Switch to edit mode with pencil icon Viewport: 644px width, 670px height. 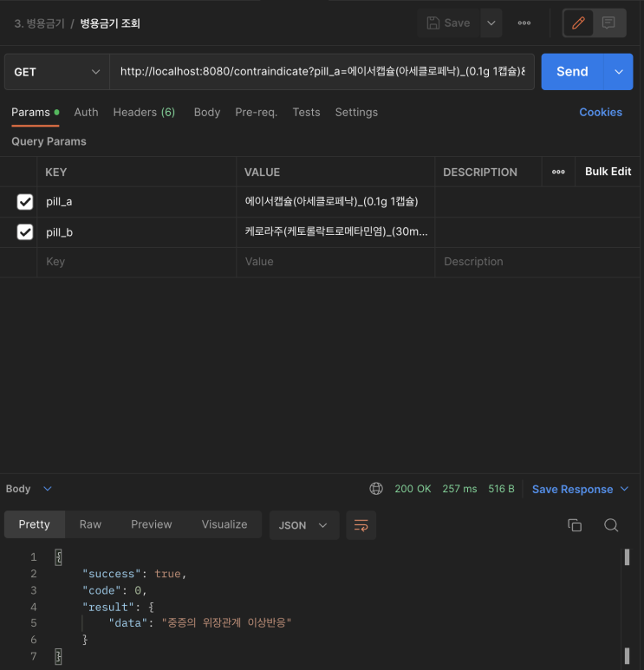click(578, 23)
